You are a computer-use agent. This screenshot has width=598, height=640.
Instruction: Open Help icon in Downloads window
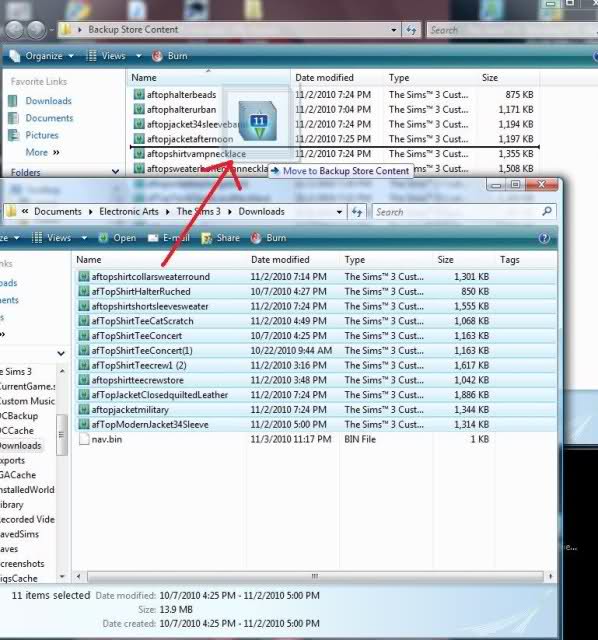[x=544, y=238]
